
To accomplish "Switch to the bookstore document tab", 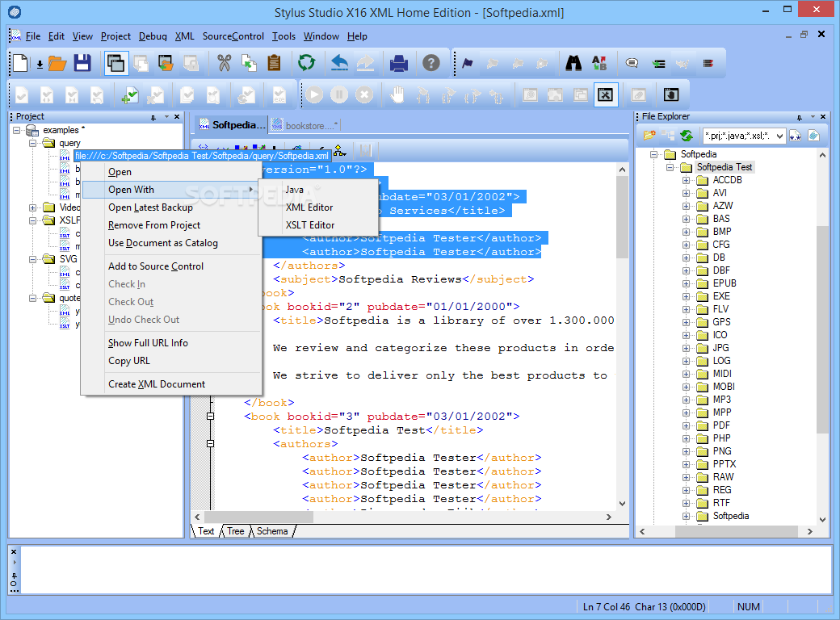I will (x=304, y=125).
